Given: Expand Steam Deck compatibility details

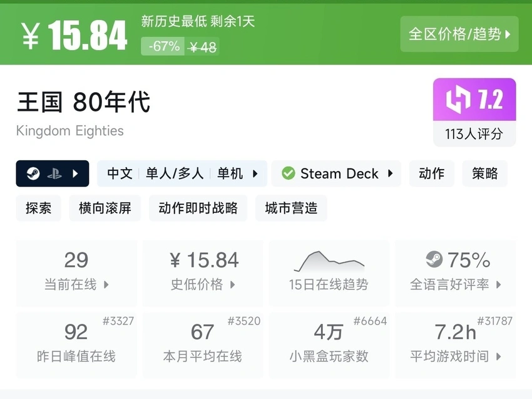Looking at the screenshot, I should click(x=391, y=174).
